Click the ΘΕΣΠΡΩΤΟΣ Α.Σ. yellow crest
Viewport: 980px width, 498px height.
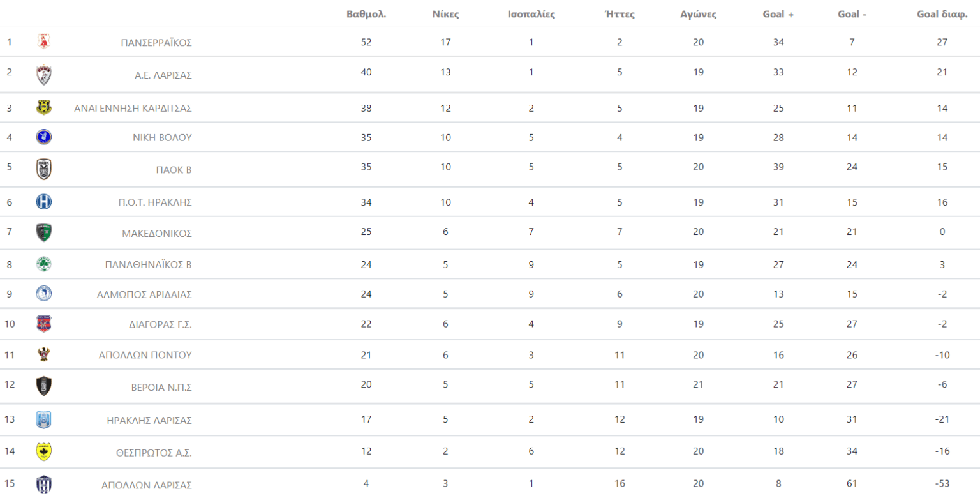pos(44,452)
